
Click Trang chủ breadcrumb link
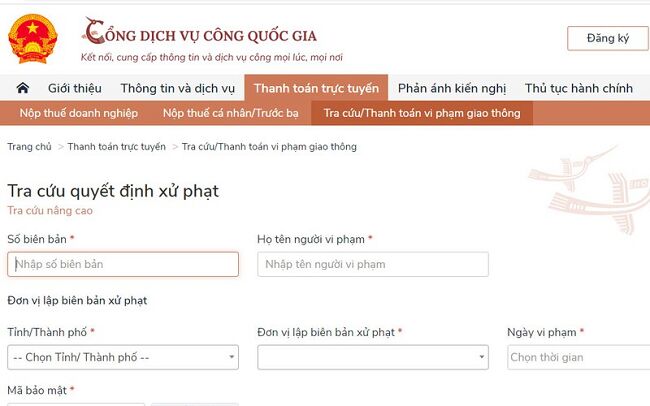(x=29, y=147)
